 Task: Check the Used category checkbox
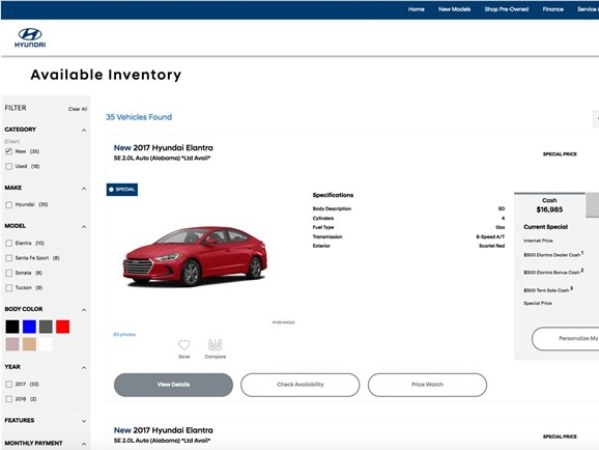click(9, 167)
